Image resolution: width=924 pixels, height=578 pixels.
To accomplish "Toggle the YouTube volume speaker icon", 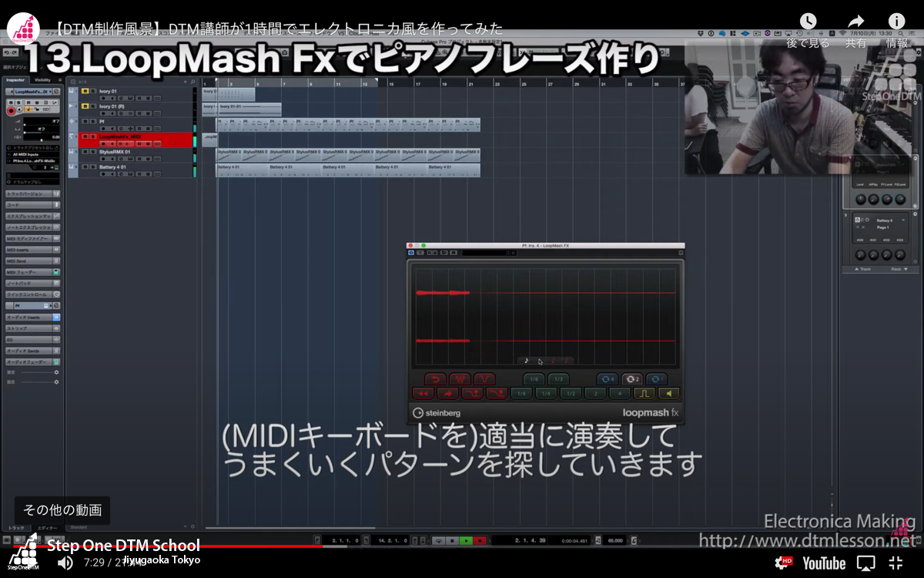I will tap(65, 563).
